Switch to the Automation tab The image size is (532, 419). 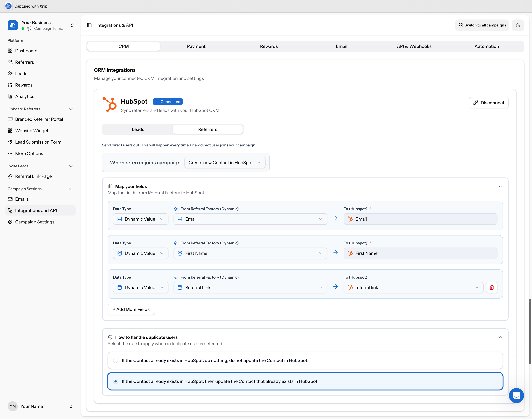coord(487,46)
